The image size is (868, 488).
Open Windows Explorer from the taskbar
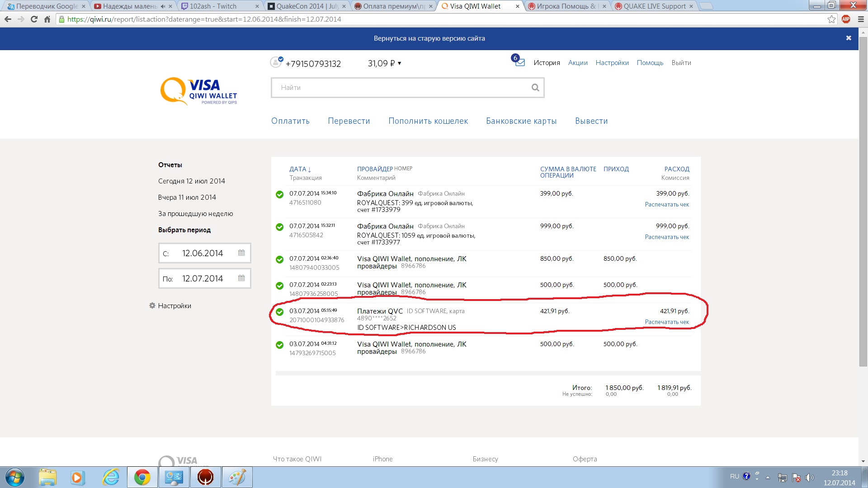(x=47, y=477)
